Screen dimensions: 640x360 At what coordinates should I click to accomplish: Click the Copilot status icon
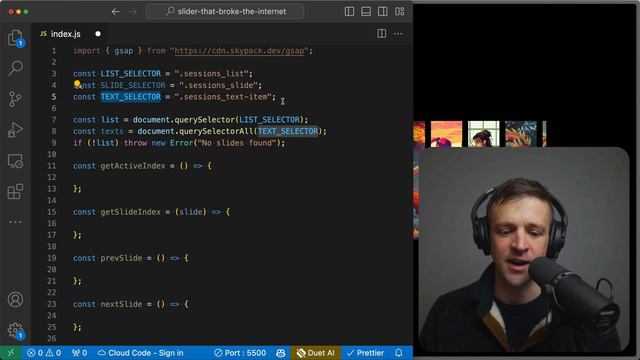(x=281, y=353)
